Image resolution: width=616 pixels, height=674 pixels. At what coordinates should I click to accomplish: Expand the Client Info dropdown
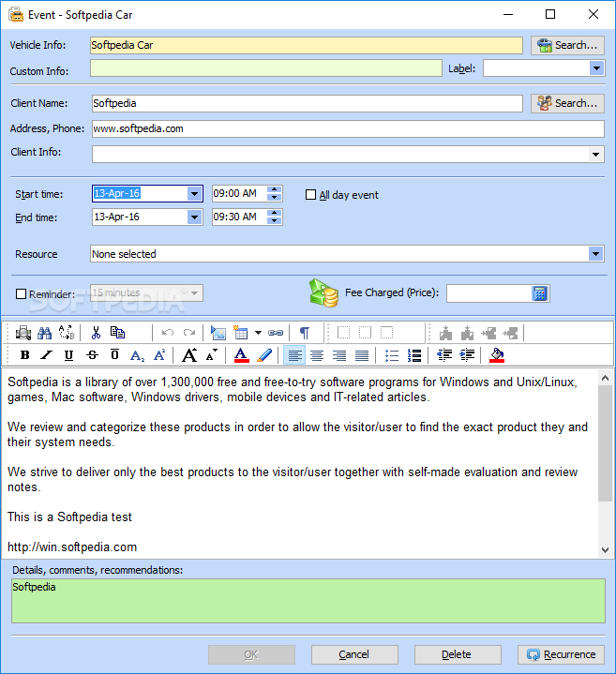tap(595, 155)
